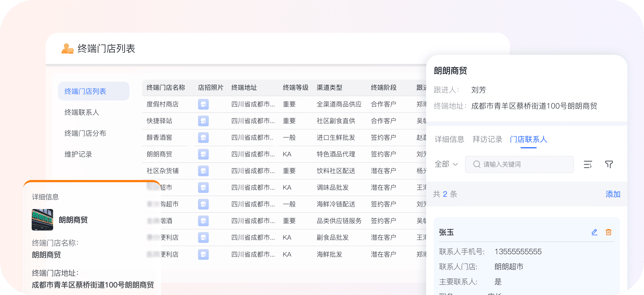The image size is (644, 295).
Task: Click the delete trash icon for 张玉
Action: [x=608, y=232]
